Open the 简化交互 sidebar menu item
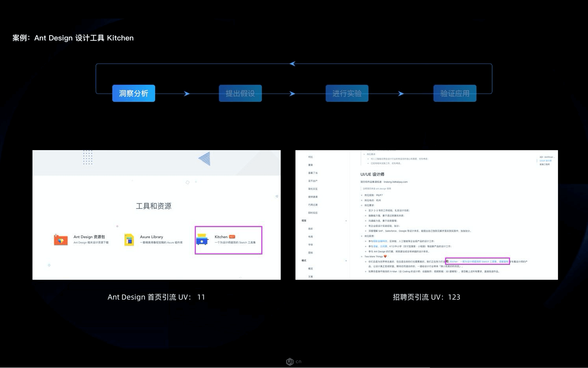This screenshot has width=588, height=368. point(313,189)
